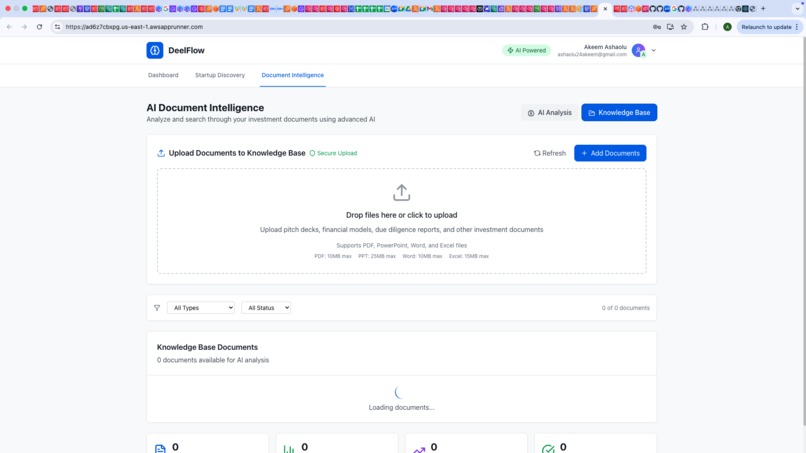Click the '0 of 0 documents' count
The image size is (806, 453).
(x=626, y=308)
